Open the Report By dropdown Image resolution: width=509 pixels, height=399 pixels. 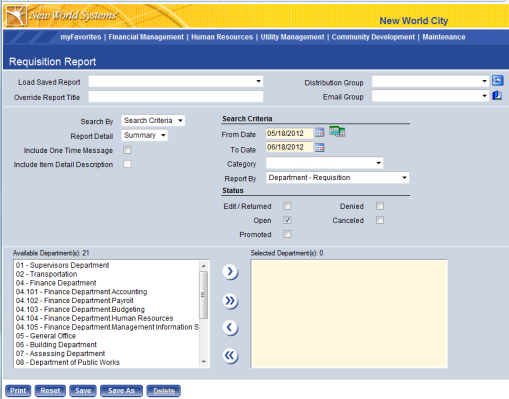[x=338, y=178]
